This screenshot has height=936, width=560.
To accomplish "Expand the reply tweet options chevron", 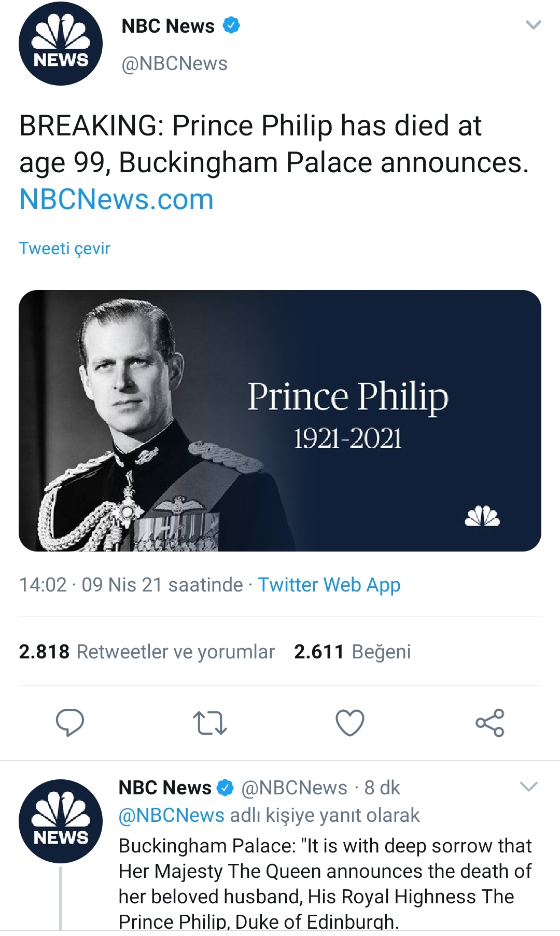I will tap(528, 787).
